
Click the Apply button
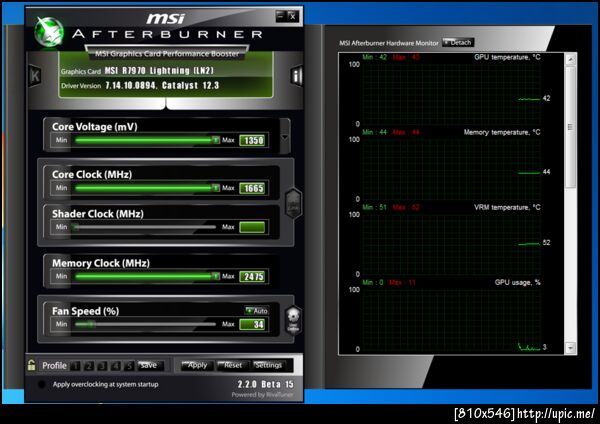197,365
